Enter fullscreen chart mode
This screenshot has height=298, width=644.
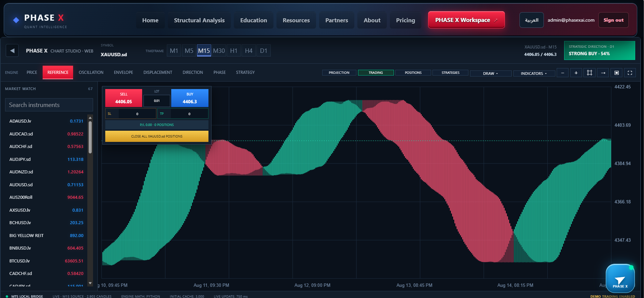pyautogui.click(x=630, y=73)
